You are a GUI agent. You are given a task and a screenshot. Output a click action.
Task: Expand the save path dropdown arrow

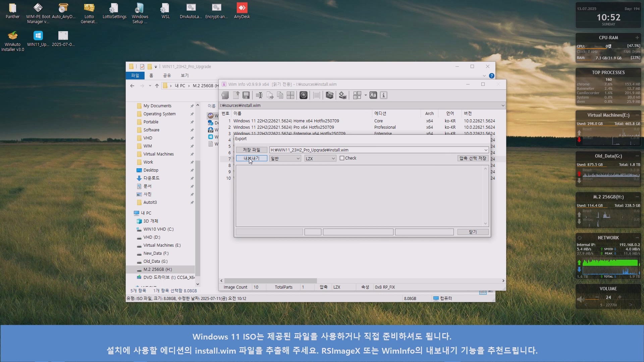[x=485, y=150]
